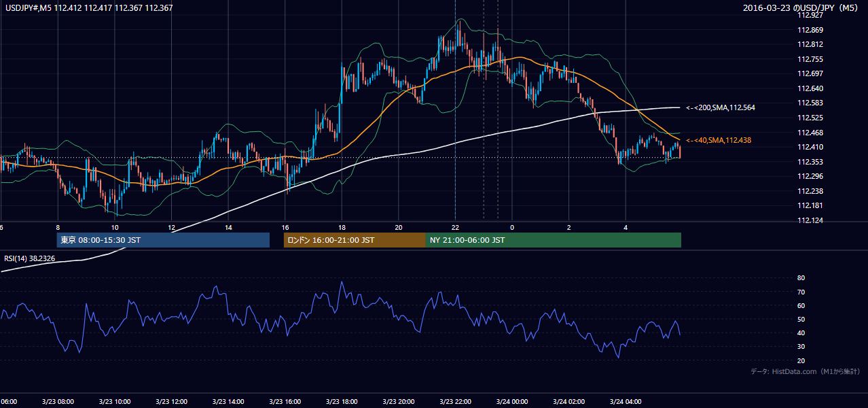
Task: Click price axis value 112.238
Action: click(x=810, y=191)
